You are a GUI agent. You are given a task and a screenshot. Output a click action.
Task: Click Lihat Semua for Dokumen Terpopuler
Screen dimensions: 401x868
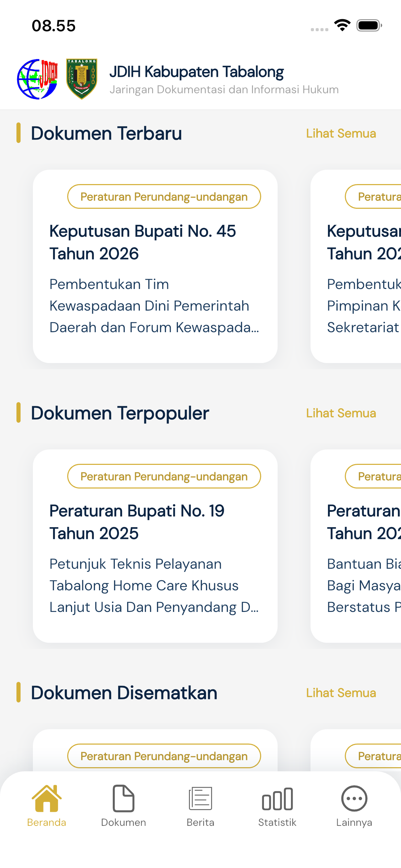341,413
